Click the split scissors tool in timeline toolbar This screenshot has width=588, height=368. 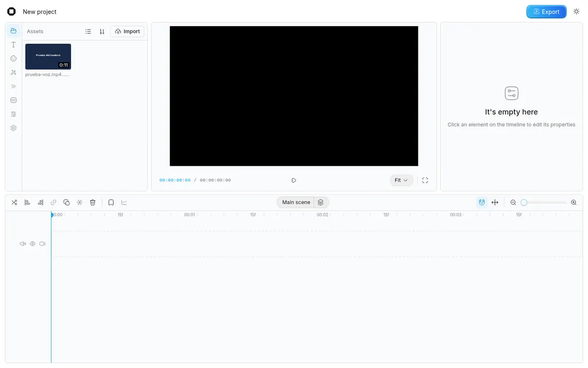[x=14, y=202]
